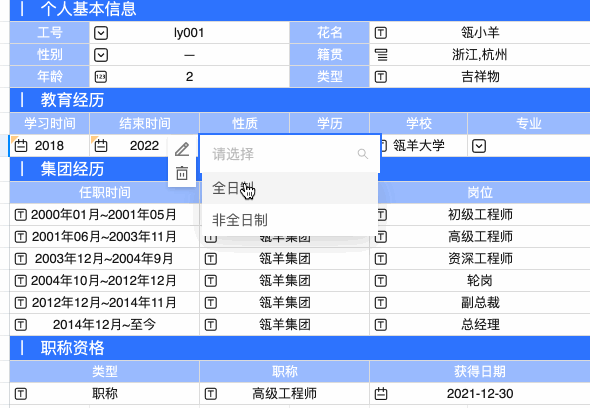Click the 初级工程师 position cell

tap(480, 215)
